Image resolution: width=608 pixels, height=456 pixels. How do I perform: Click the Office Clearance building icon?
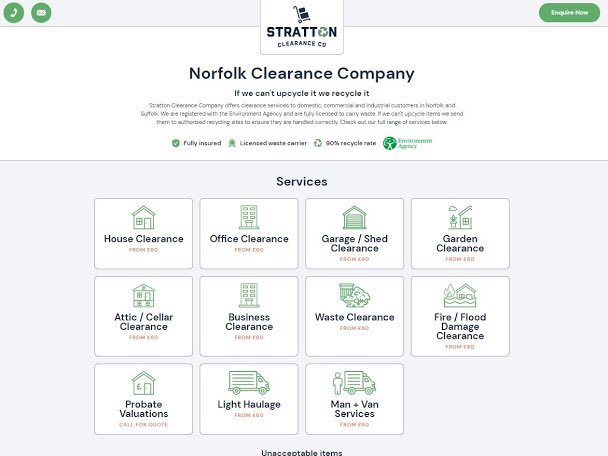click(x=249, y=218)
